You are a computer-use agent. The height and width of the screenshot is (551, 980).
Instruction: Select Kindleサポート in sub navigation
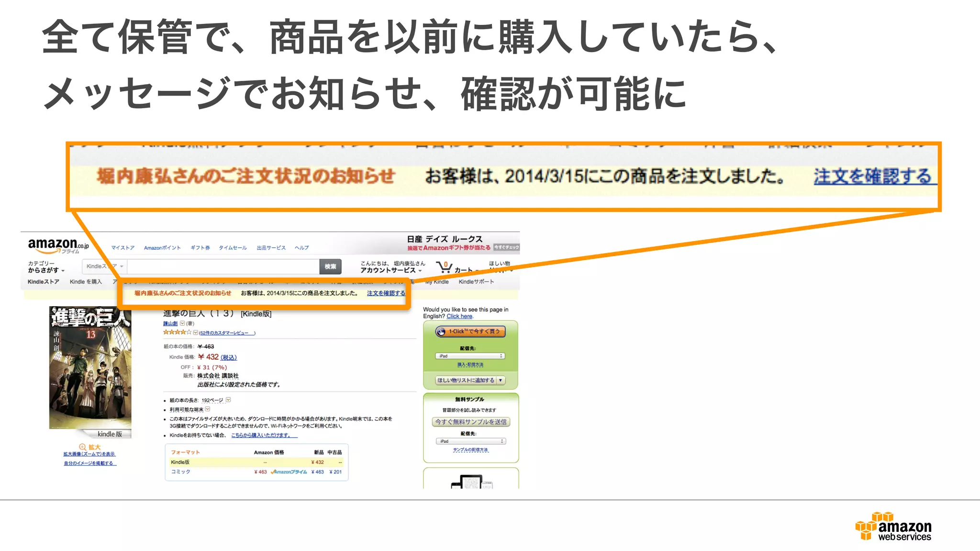pos(476,282)
